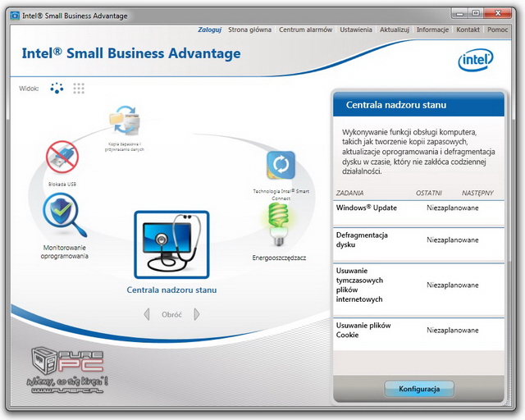The image size is (525, 420).
Task: Open the USB blocker (Blokada USB) icon
Action: coord(62,157)
